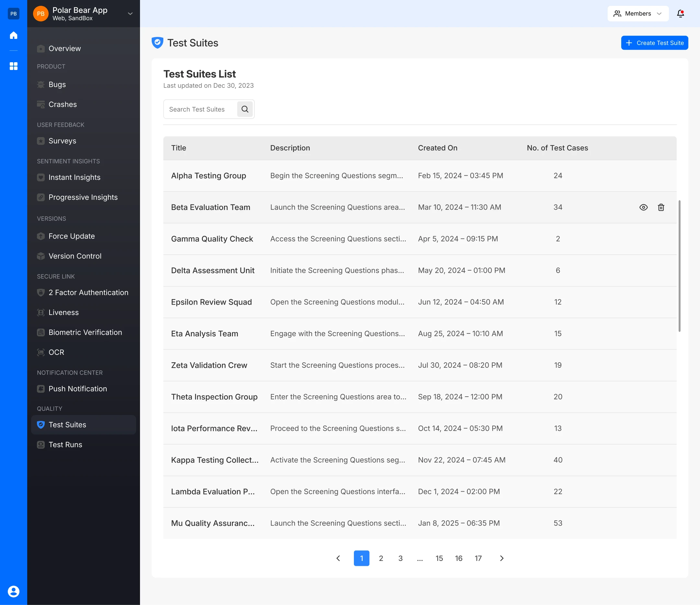Open the apps grid icon

tap(14, 66)
